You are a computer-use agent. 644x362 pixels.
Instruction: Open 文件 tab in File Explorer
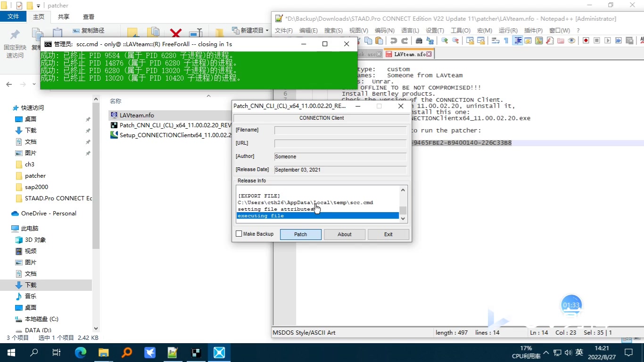[13, 16]
